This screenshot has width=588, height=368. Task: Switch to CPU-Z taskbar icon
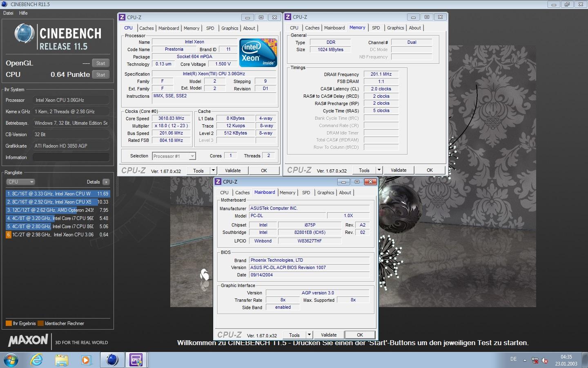click(x=136, y=360)
